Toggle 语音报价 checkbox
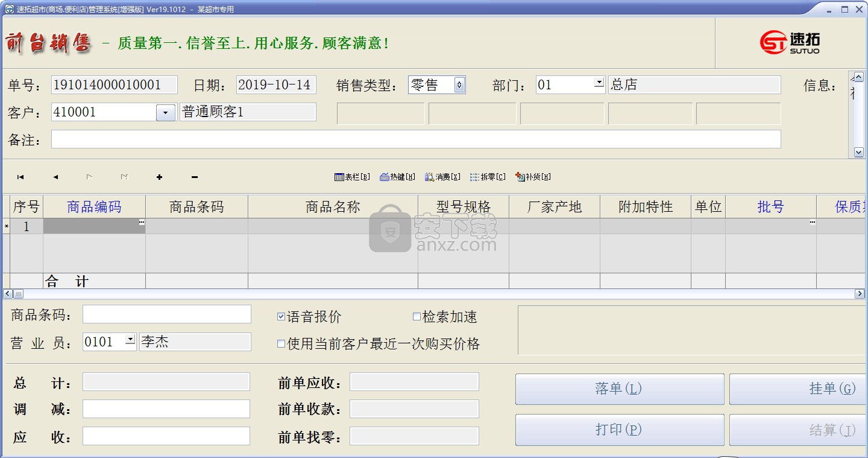868x458 pixels. click(281, 316)
